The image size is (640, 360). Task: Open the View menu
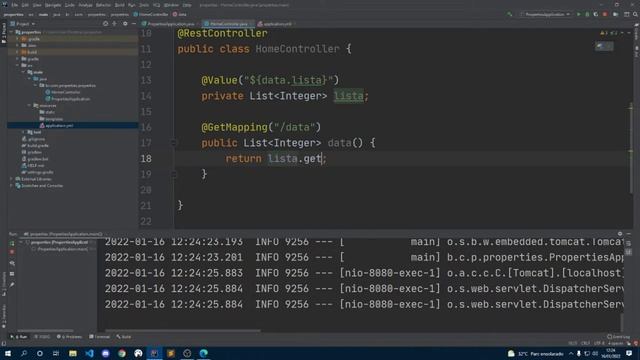37,5
